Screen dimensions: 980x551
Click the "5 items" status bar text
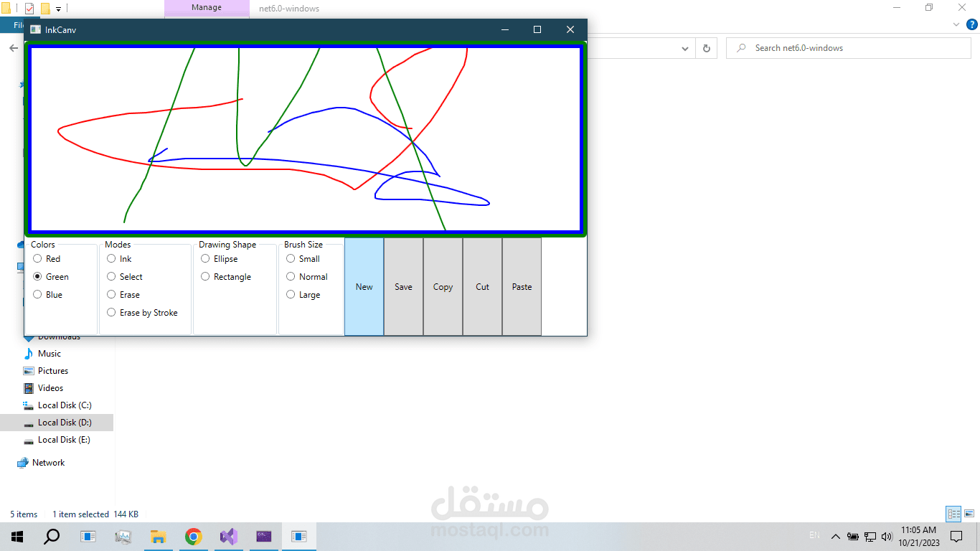tap(24, 514)
